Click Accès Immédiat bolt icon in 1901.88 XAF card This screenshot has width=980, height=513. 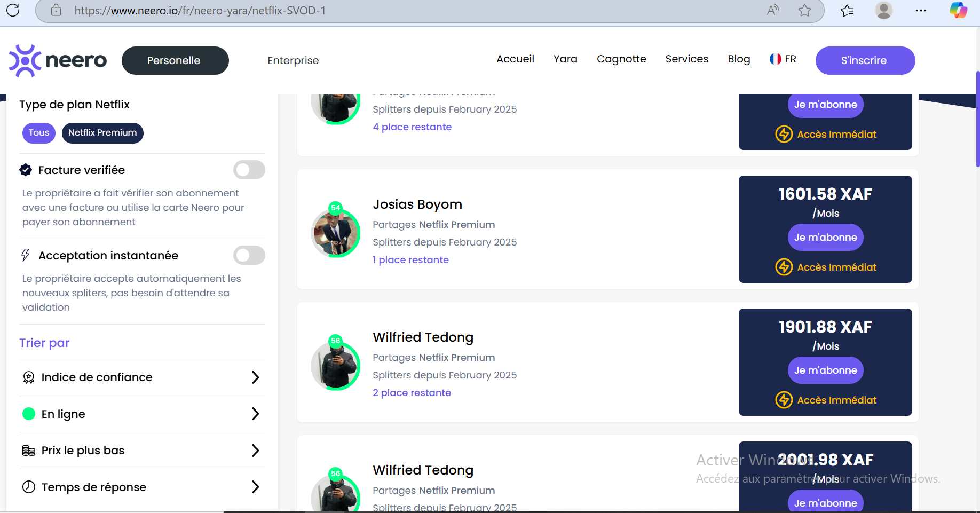click(x=784, y=400)
